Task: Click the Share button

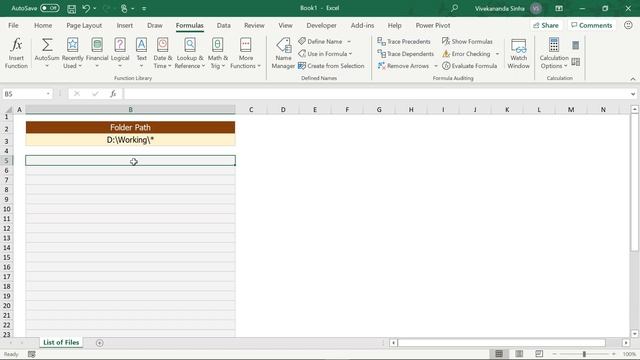Action: coord(546,25)
